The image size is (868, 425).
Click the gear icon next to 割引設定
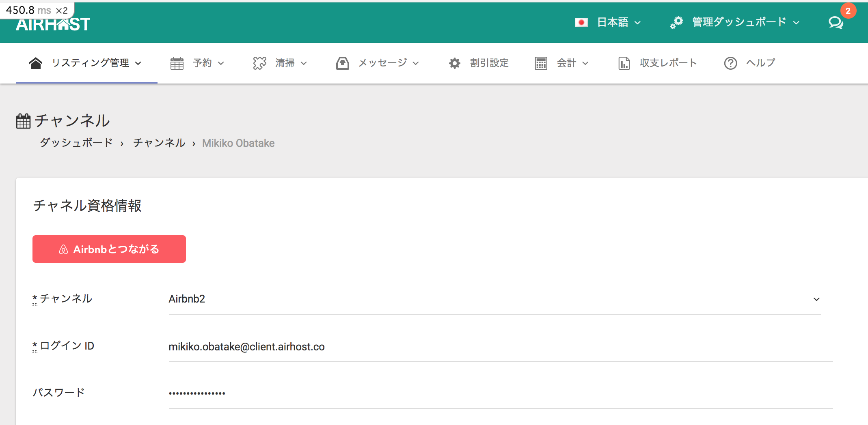pyautogui.click(x=455, y=63)
